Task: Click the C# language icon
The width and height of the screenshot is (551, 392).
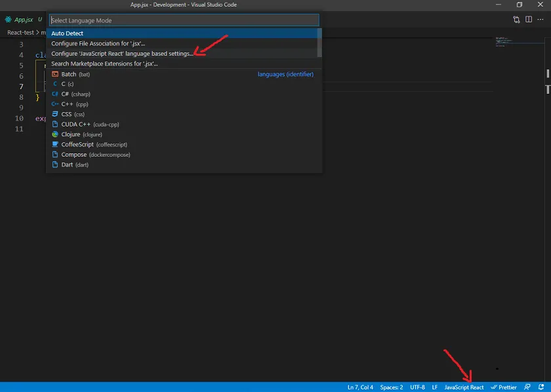Action: (x=55, y=94)
